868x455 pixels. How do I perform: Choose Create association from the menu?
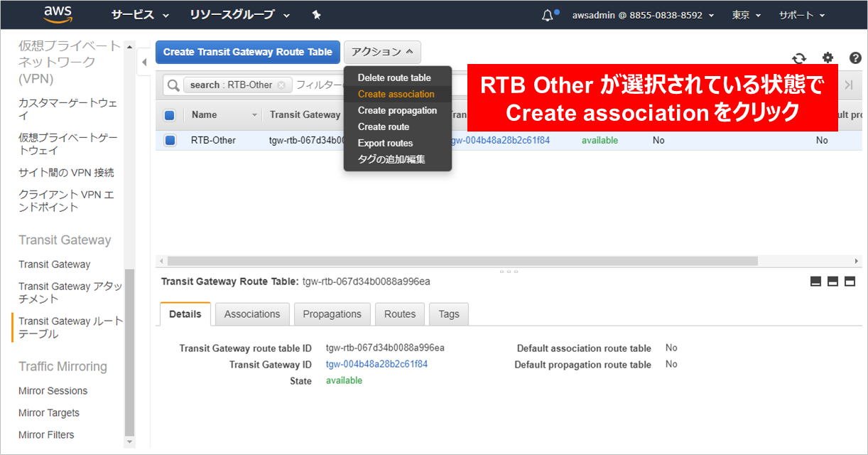click(x=396, y=94)
